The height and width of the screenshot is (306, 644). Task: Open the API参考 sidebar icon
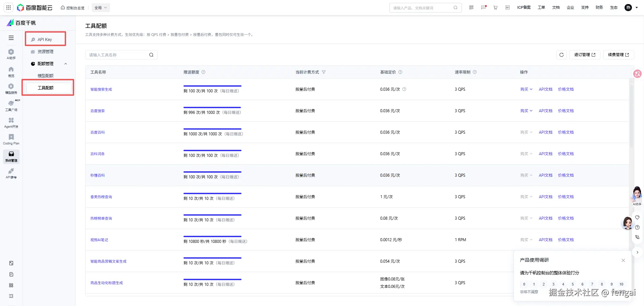11,174
